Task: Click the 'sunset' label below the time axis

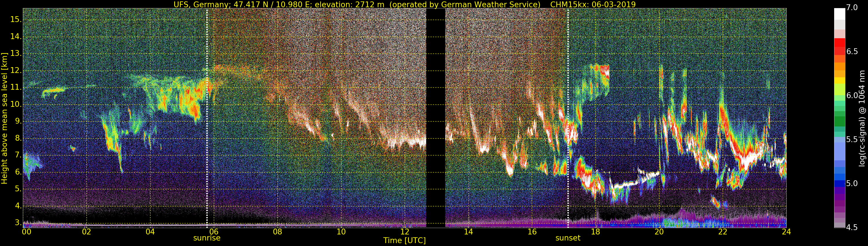Action: pos(568,238)
